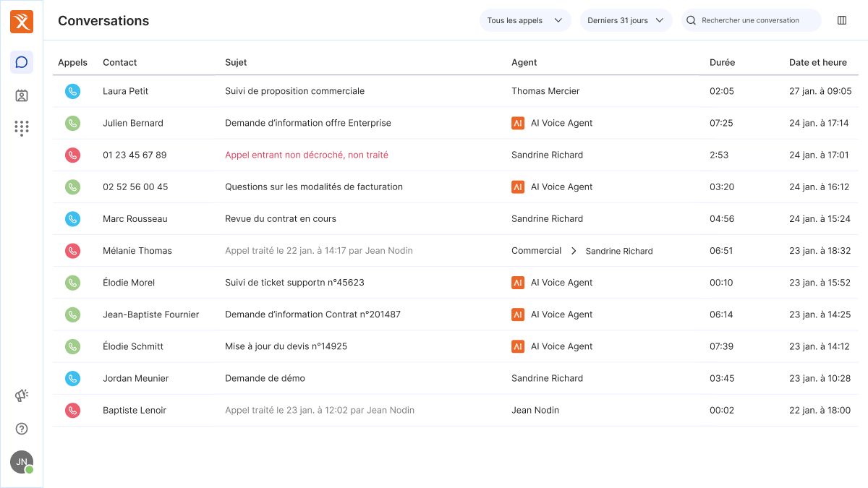Expand the "Derniers 31 jours" dropdown
Screen dimensions: 868x488
(x=626, y=20)
